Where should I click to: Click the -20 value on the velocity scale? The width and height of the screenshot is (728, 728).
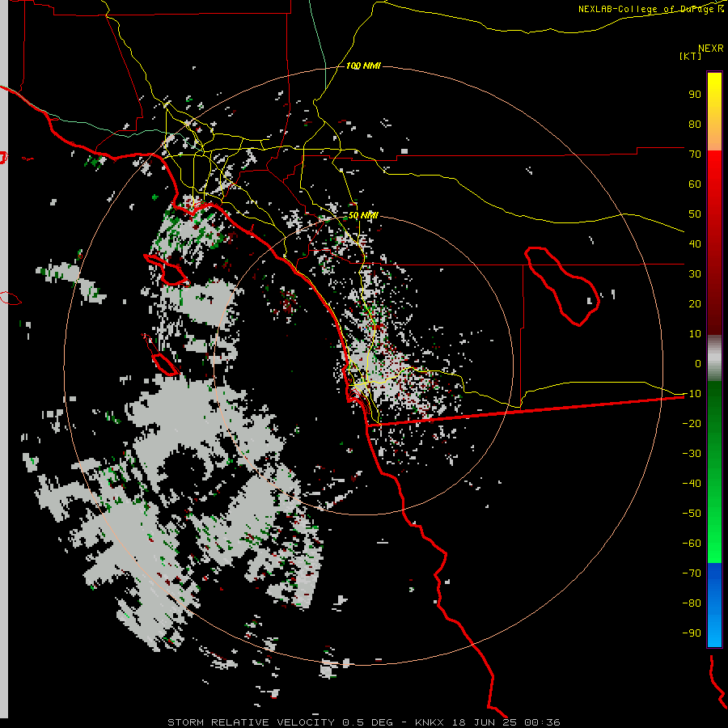(x=692, y=423)
